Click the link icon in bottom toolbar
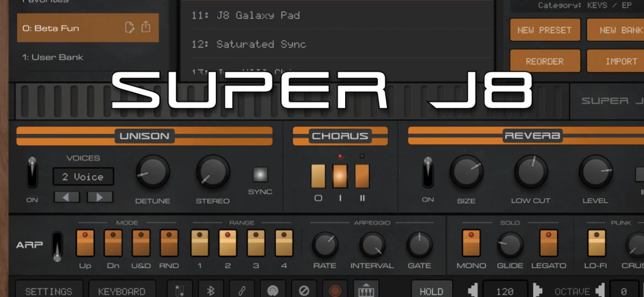This screenshot has width=644, height=297. [x=242, y=290]
